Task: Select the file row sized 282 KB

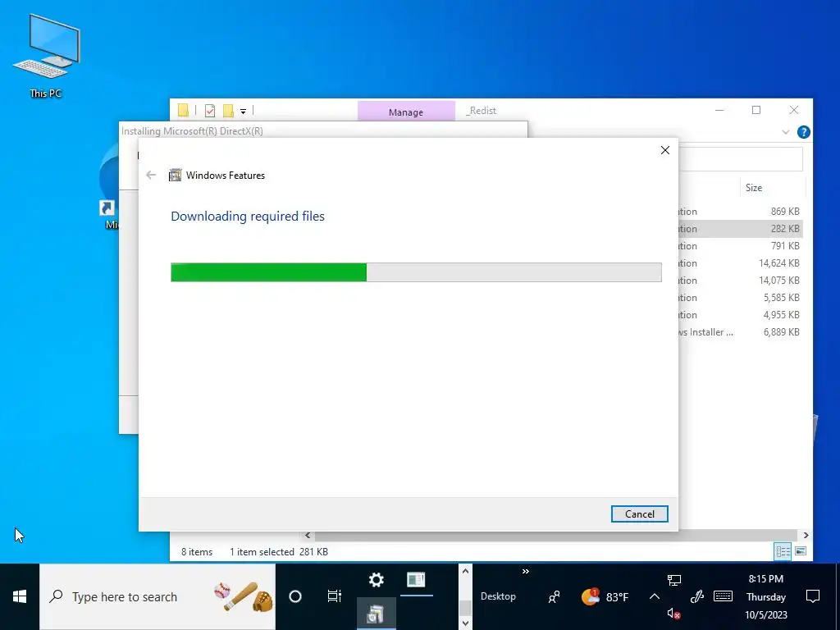Action: coord(741,229)
